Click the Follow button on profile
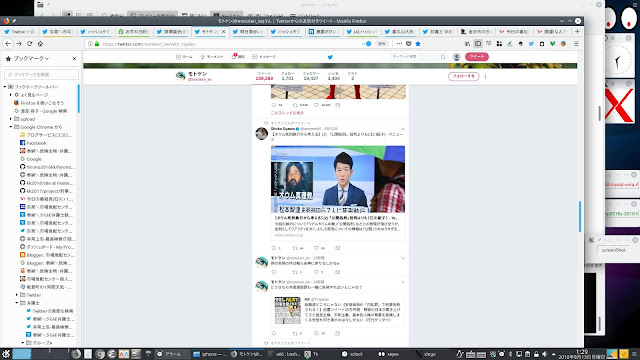Image resolution: width=640 pixels, height=360 pixels. point(464,76)
